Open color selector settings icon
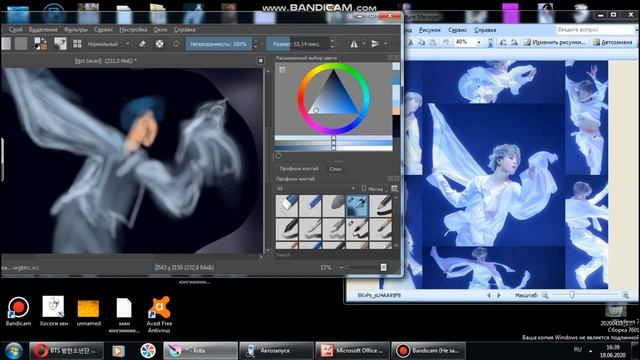Viewport: 640px width, 360px height. tap(282, 70)
